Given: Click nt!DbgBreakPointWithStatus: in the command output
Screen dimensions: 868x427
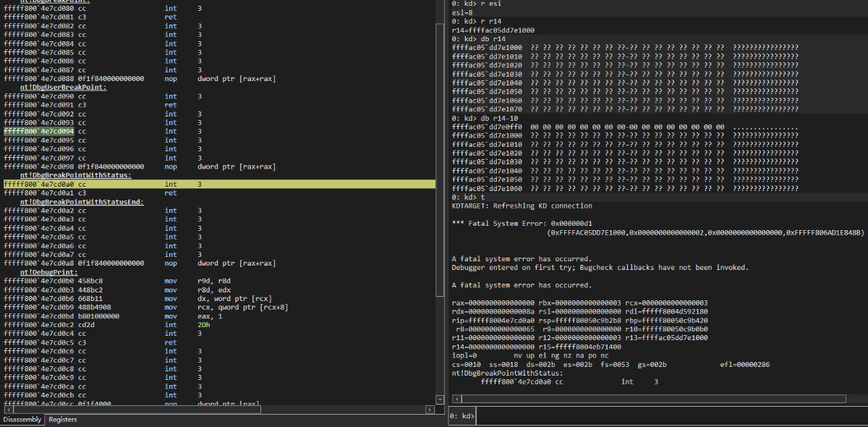Looking at the screenshot, I should pos(507,373).
